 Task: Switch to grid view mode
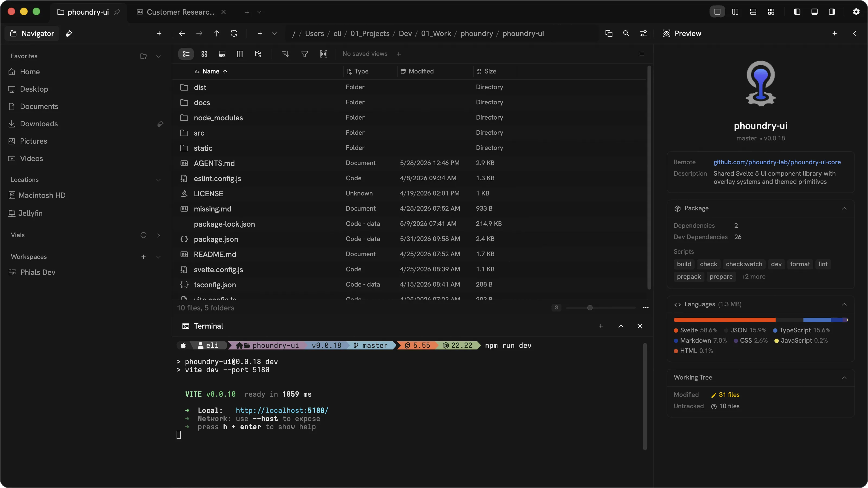coord(204,54)
